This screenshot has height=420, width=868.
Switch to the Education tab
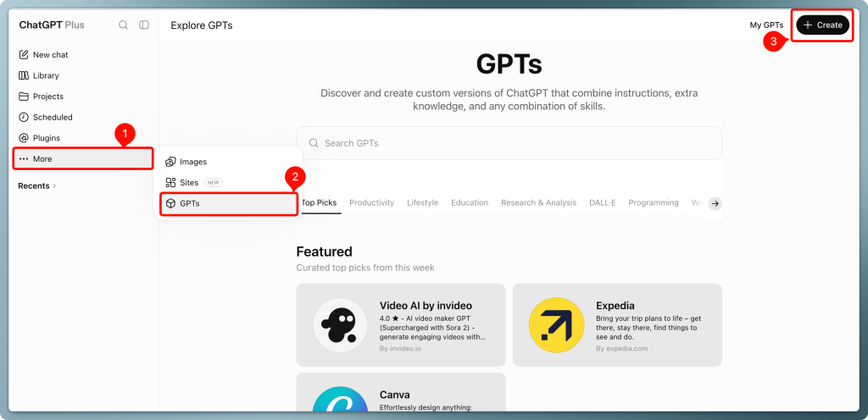click(470, 203)
